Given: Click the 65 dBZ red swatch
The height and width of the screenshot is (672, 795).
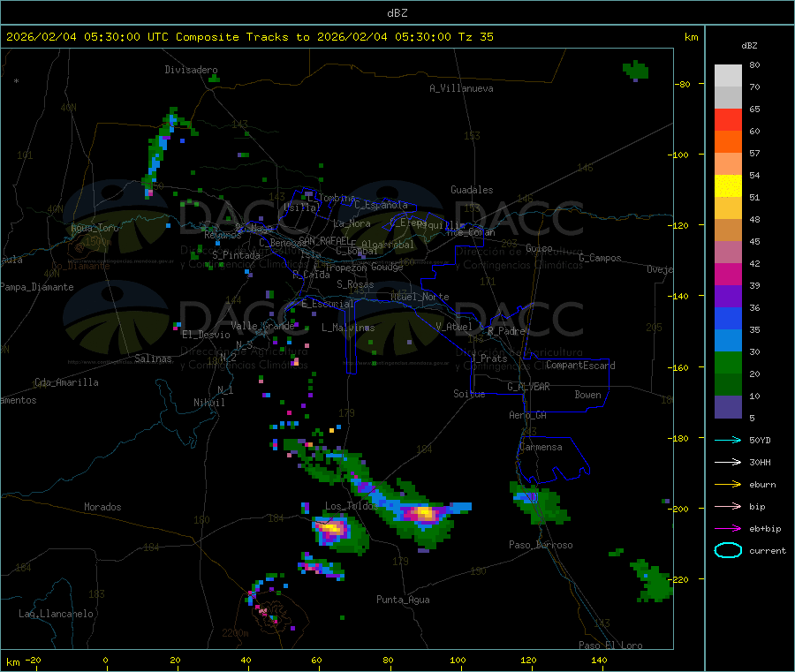Looking at the screenshot, I should coord(728,119).
